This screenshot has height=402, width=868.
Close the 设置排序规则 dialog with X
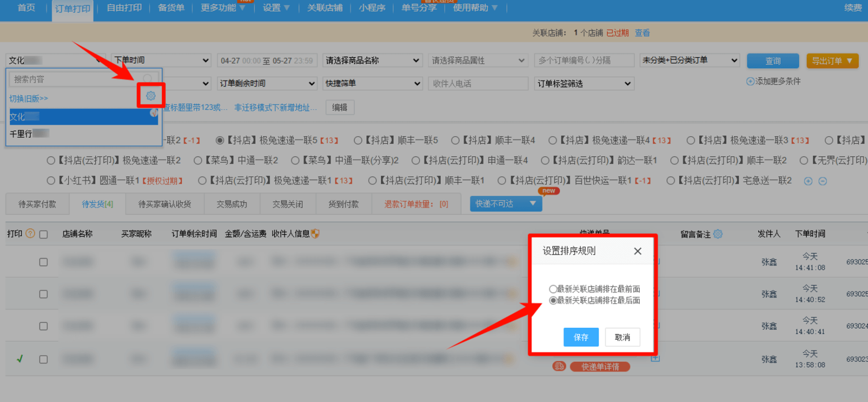pyautogui.click(x=638, y=251)
